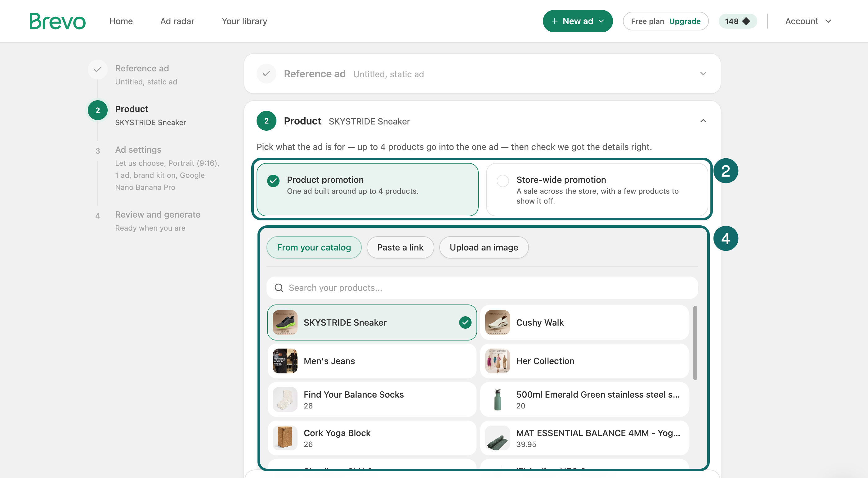Click the Brevo logo
The height and width of the screenshot is (478, 868).
click(57, 21)
